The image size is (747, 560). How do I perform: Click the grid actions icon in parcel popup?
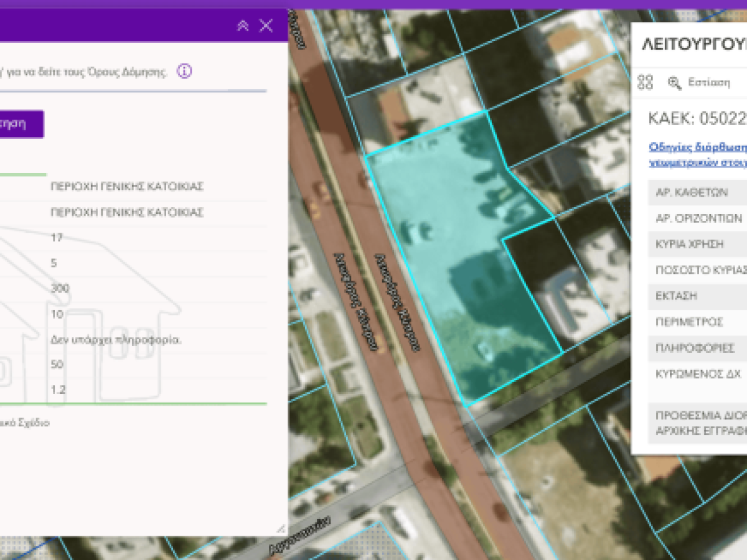tap(646, 82)
